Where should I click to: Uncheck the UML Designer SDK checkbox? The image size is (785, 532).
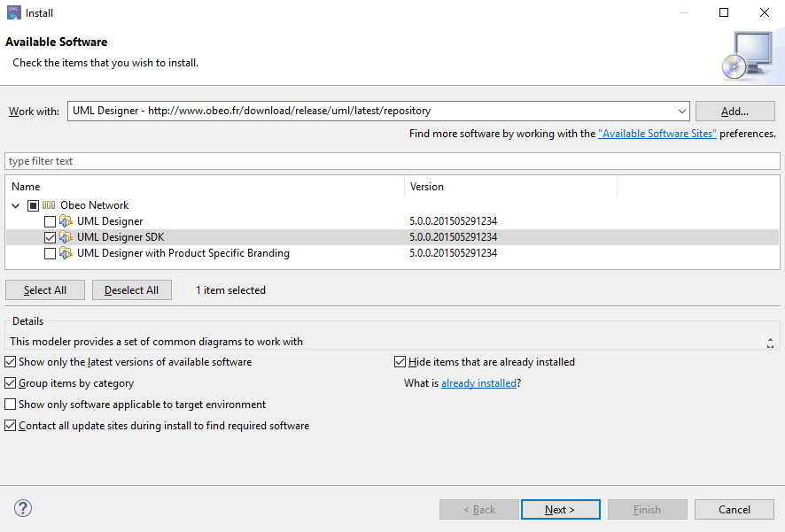pos(51,236)
